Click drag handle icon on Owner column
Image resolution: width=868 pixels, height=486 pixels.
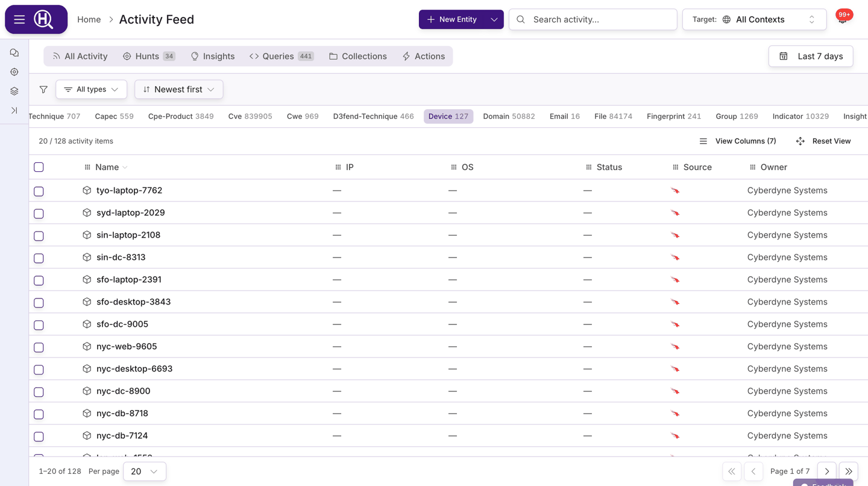click(752, 167)
